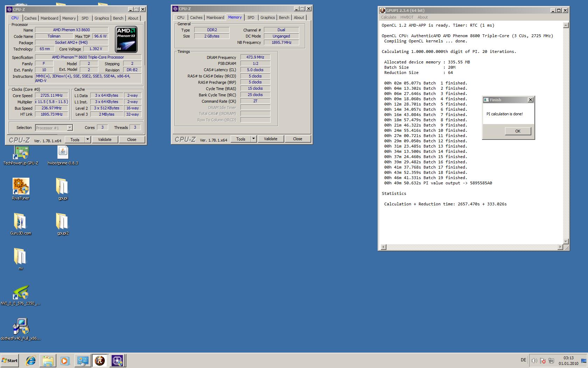Launch the NVI_0_0_576_1350 NVIDIA shortcut

tap(21, 294)
